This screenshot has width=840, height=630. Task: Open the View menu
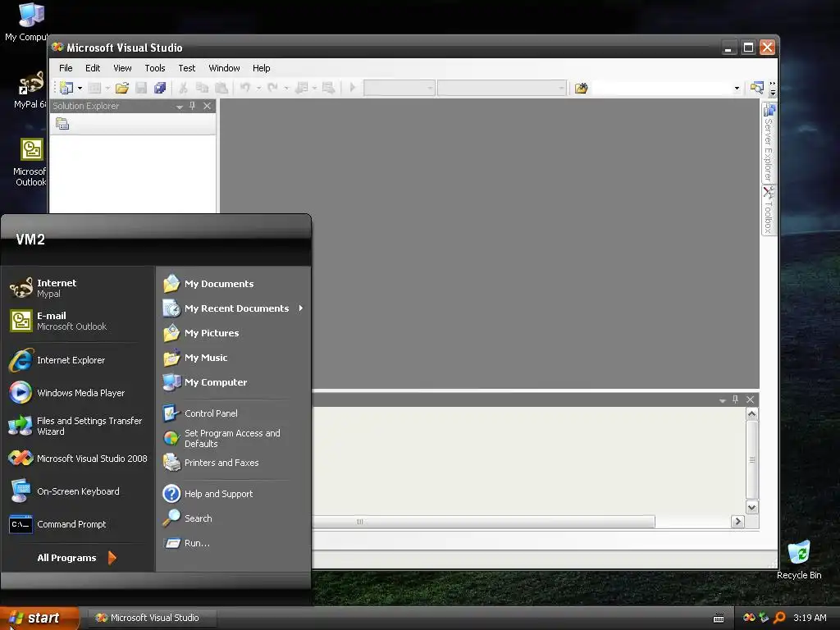tap(122, 68)
